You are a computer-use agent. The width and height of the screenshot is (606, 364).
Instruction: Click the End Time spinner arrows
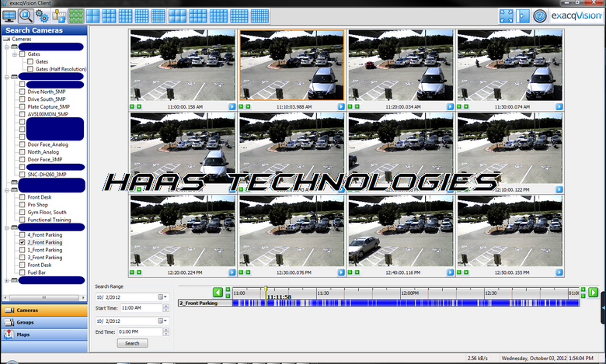pyautogui.click(x=166, y=332)
